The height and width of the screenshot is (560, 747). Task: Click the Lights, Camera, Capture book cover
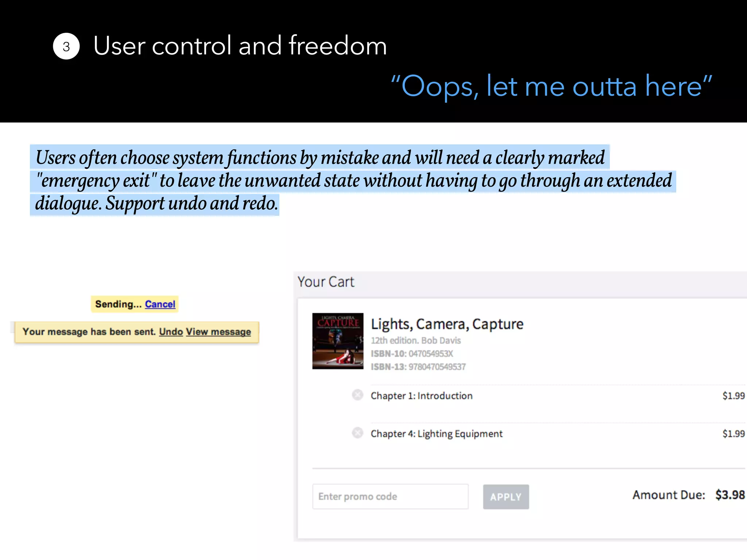click(x=338, y=341)
